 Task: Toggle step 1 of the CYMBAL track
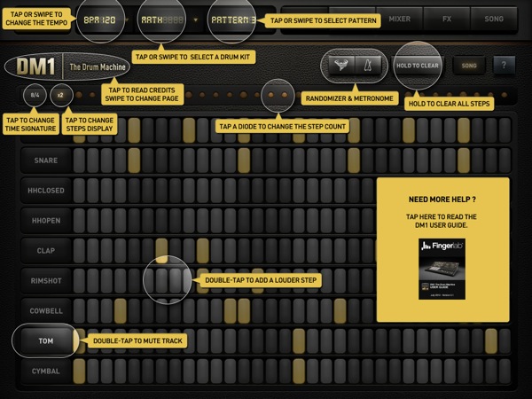pos(79,372)
